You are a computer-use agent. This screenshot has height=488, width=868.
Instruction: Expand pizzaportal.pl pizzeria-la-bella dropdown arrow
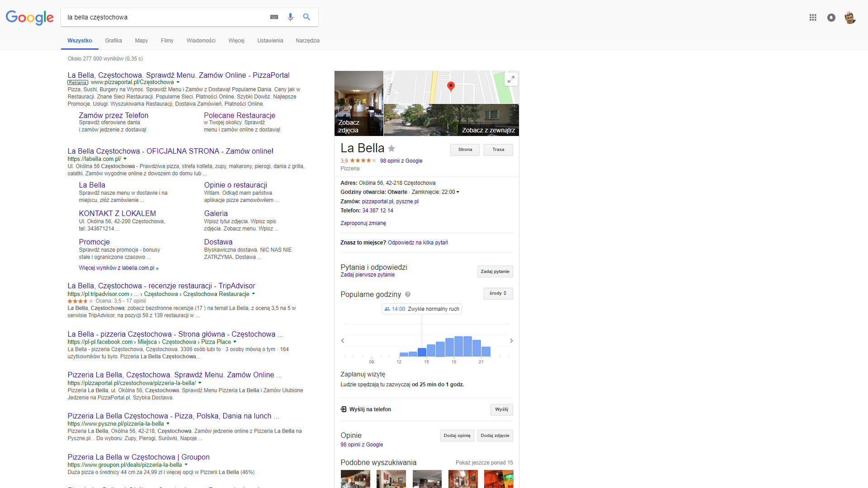[200, 383]
